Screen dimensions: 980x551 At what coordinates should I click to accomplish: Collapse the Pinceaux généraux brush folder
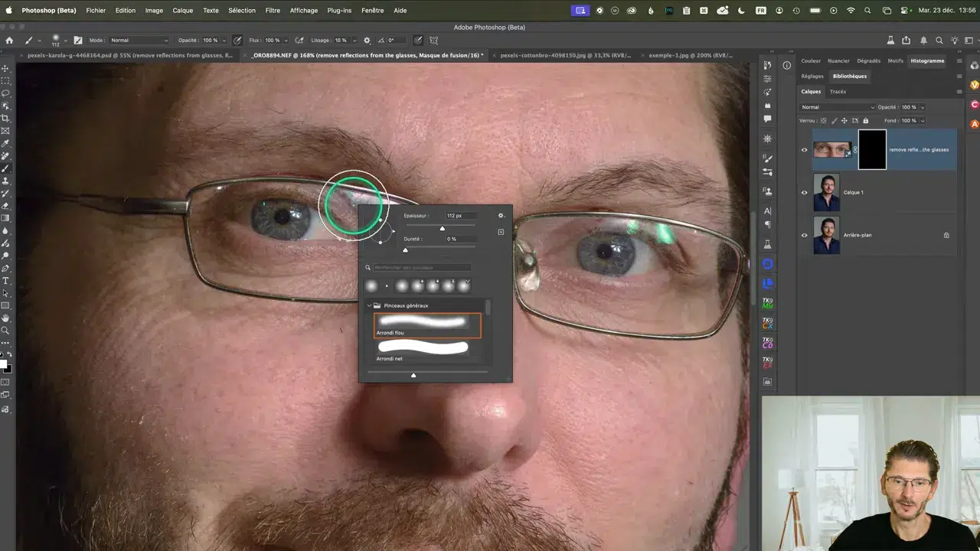pos(369,305)
